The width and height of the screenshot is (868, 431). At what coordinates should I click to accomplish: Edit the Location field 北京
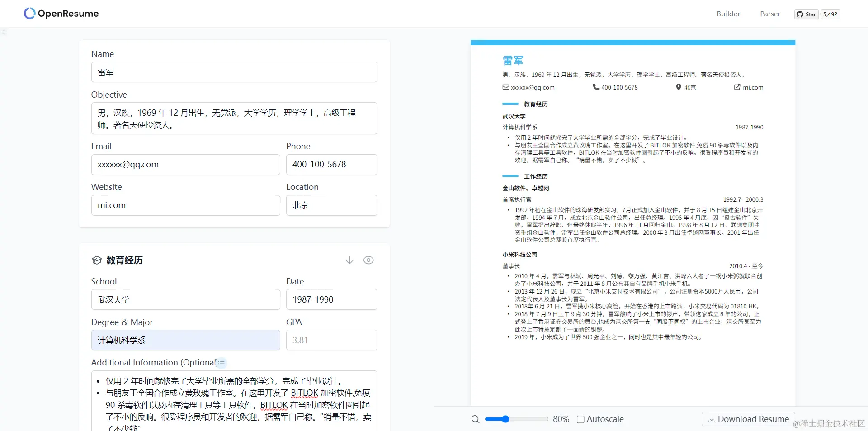coord(331,205)
